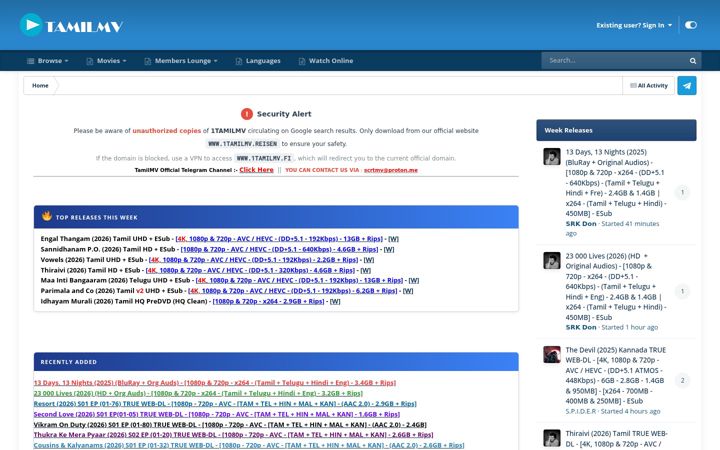Open 13 Days, 13 Nights week release topic

(616, 183)
